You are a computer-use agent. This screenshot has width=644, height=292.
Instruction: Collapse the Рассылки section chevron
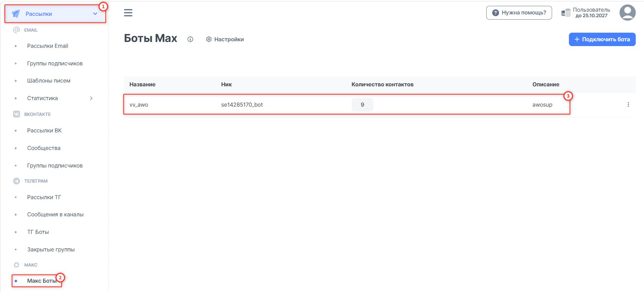pyautogui.click(x=95, y=14)
